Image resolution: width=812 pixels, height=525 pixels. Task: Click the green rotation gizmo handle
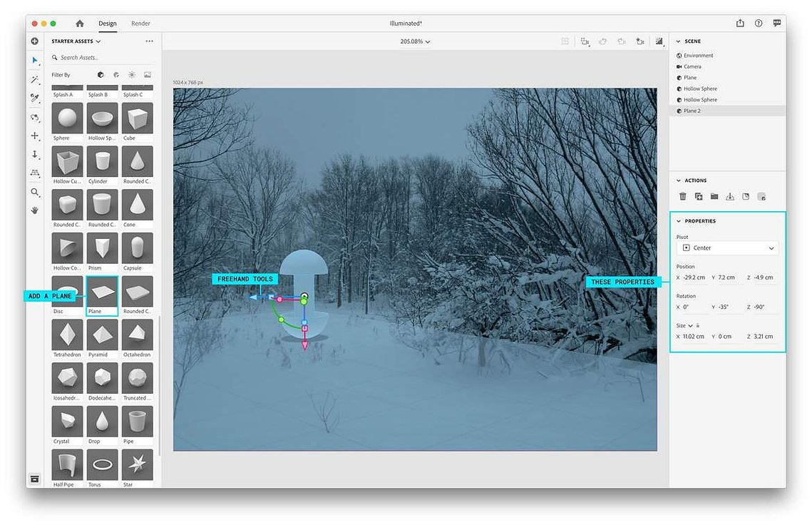[281, 320]
